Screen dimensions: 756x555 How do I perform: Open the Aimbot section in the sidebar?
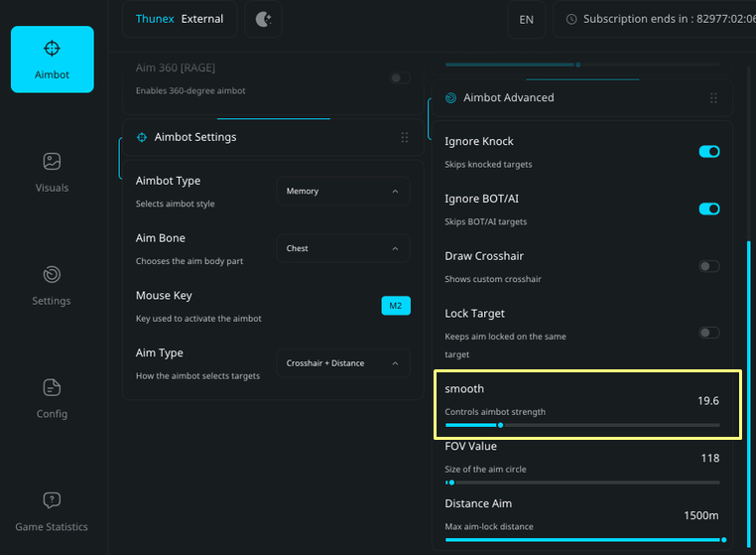click(x=52, y=59)
